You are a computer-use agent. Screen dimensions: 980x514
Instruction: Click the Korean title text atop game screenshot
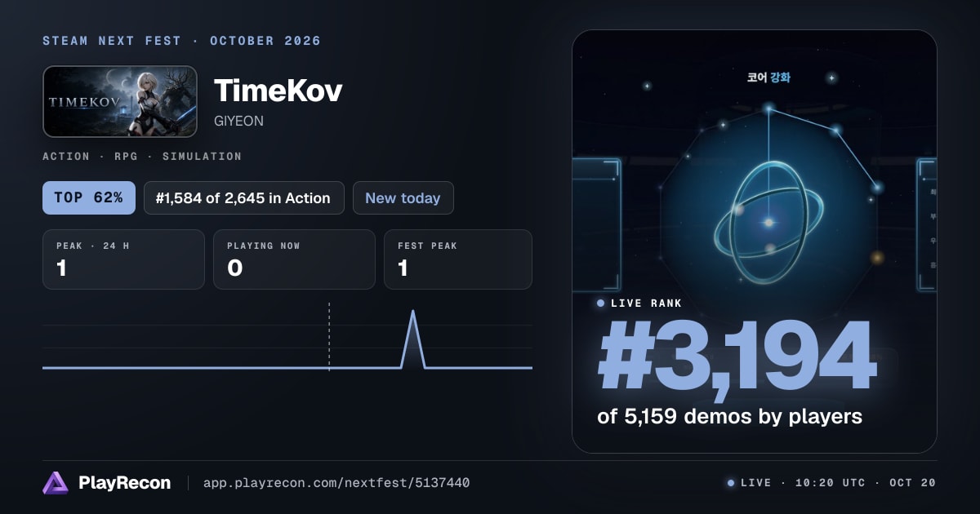768,78
